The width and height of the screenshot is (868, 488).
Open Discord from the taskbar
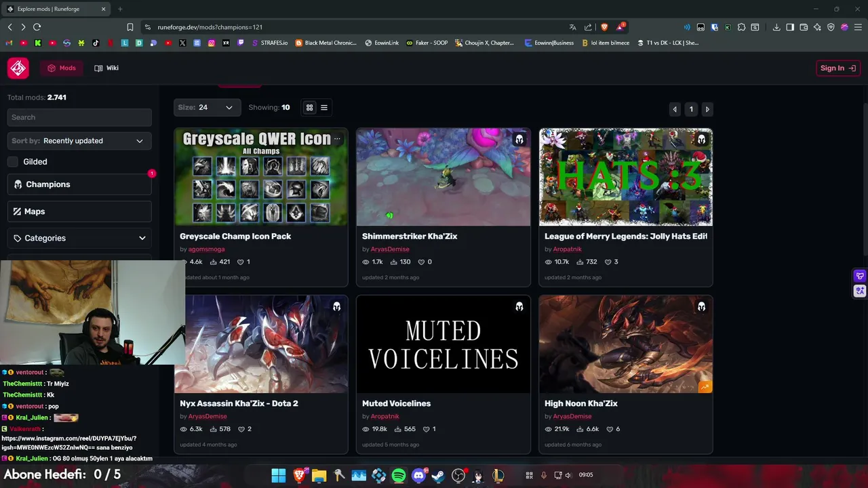click(419, 476)
